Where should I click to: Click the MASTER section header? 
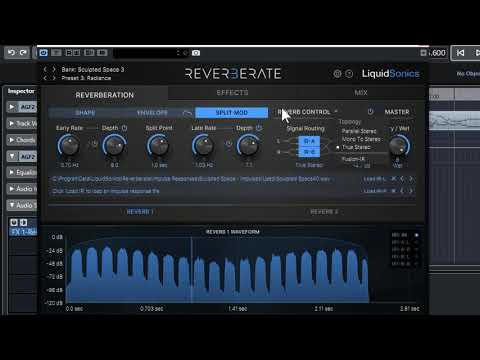click(397, 112)
